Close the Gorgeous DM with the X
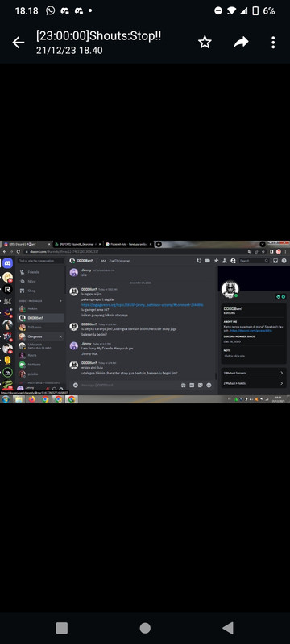The image size is (290, 644). pyautogui.click(x=60, y=336)
